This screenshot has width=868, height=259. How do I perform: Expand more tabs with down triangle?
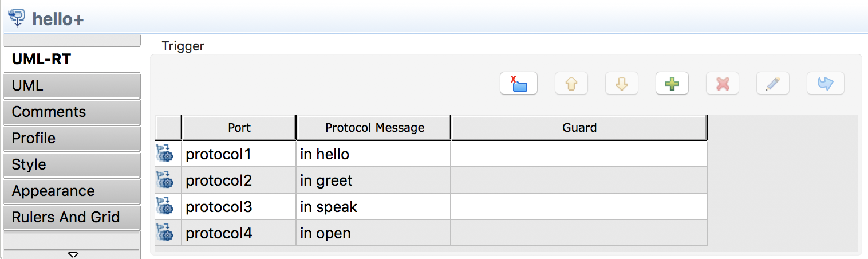[73, 254]
